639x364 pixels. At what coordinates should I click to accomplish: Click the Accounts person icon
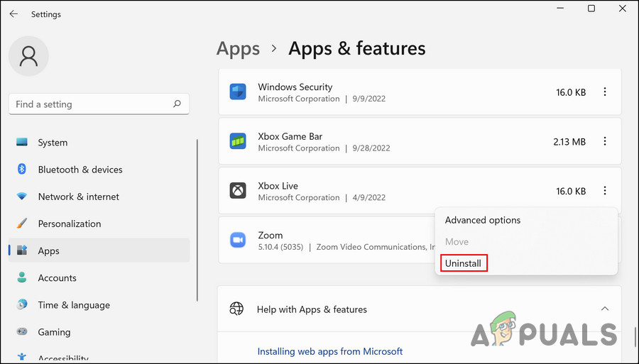pyautogui.click(x=22, y=277)
